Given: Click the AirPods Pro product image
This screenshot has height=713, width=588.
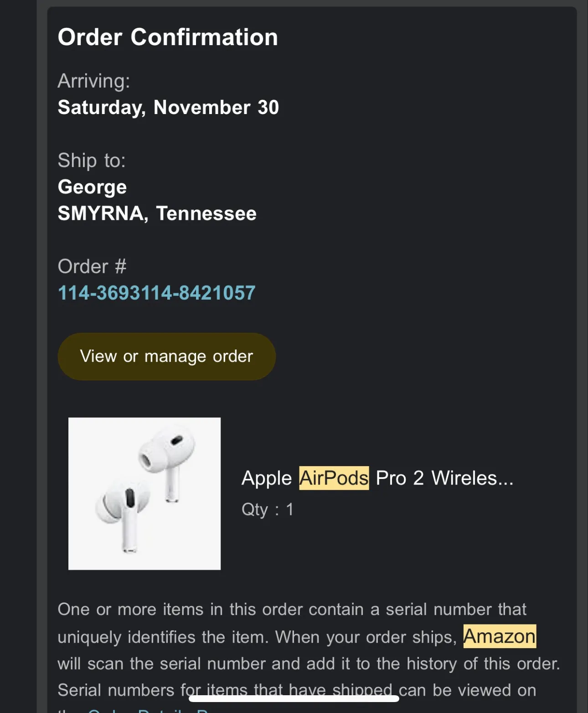Looking at the screenshot, I should click(144, 494).
